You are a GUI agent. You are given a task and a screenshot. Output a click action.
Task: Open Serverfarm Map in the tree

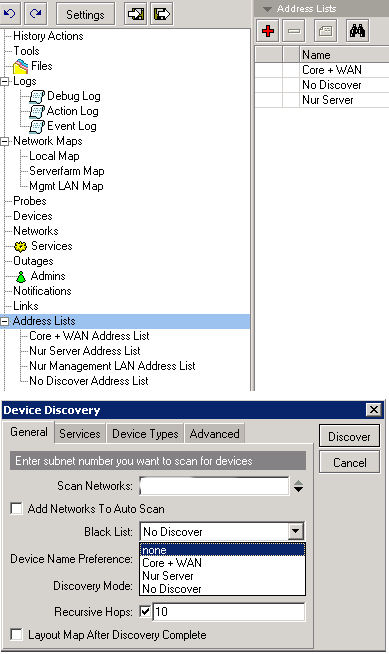click(x=67, y=171)
